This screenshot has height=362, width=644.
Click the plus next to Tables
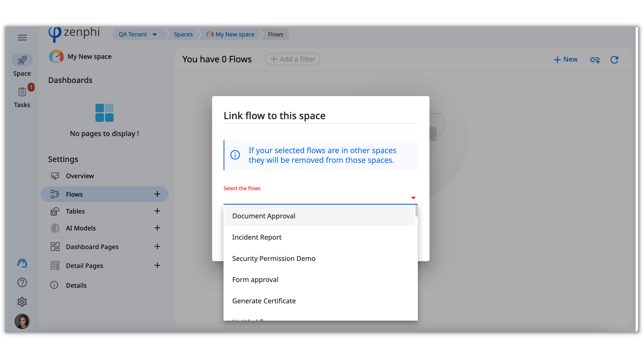(x=157, y=211)
